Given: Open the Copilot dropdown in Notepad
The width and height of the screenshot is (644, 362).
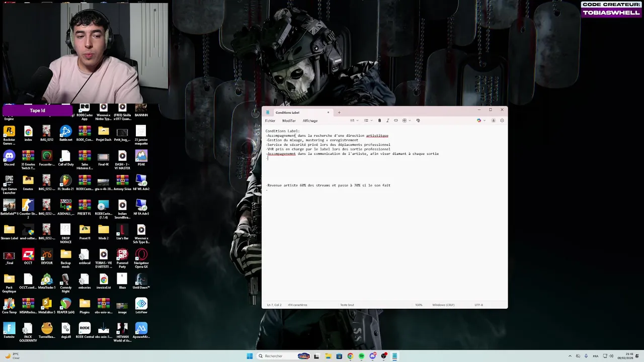Looking at the screenshot, I should (480, 121).
